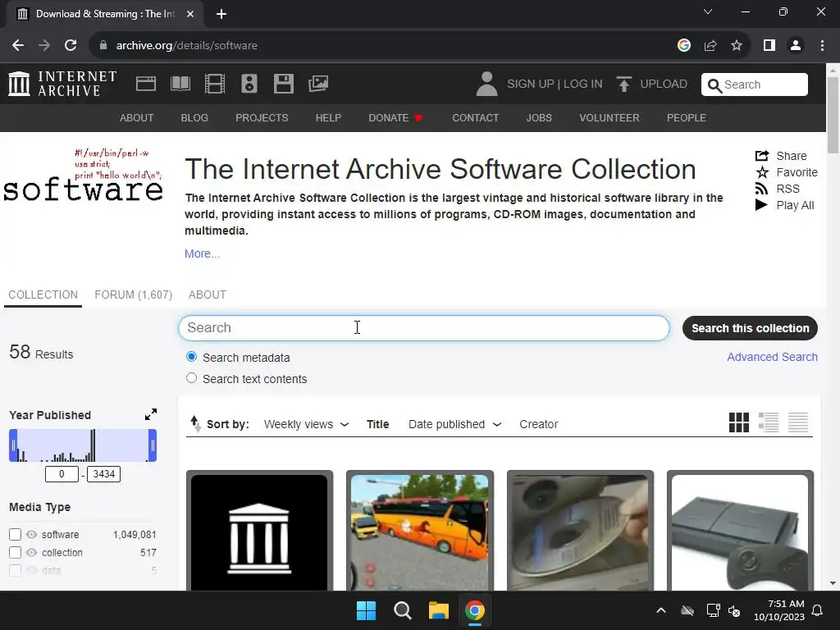Click the Play All triangle icon

click(x=761, y=204)
